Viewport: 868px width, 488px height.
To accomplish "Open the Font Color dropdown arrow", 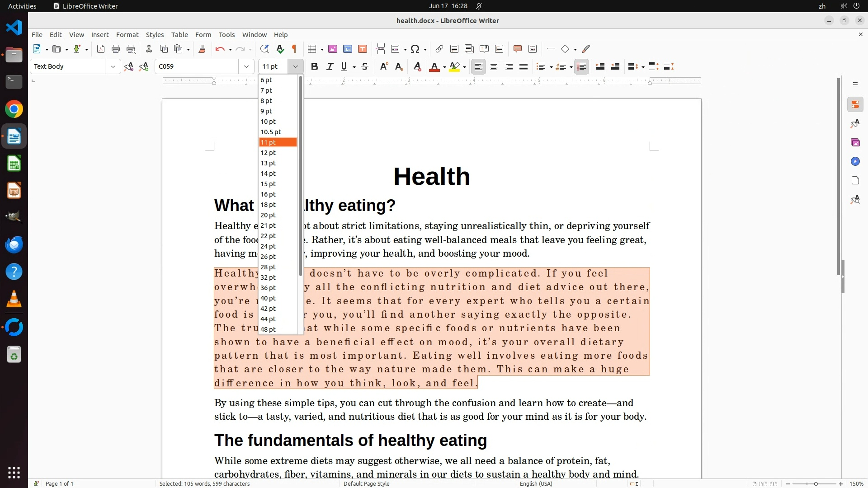I will coord(444,67).
